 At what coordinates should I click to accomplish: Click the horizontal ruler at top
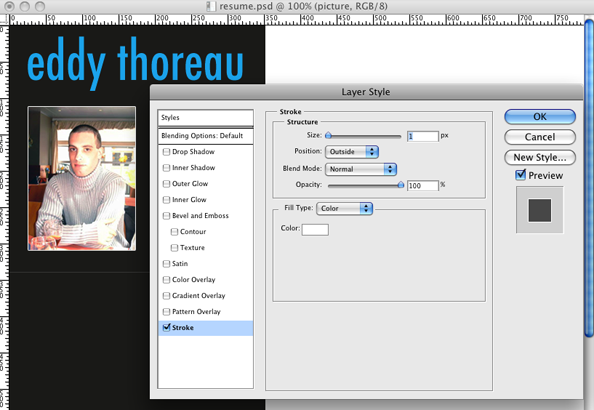click(x=297, y=20)
